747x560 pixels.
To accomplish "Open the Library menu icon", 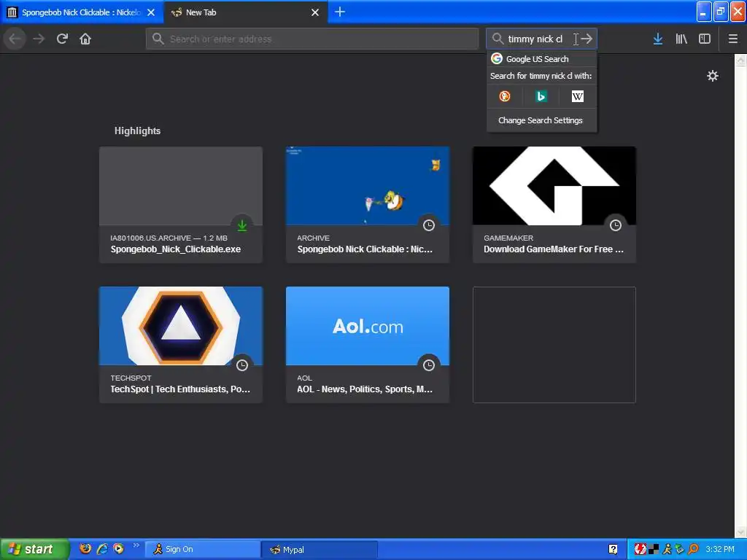I will point(681,39).
